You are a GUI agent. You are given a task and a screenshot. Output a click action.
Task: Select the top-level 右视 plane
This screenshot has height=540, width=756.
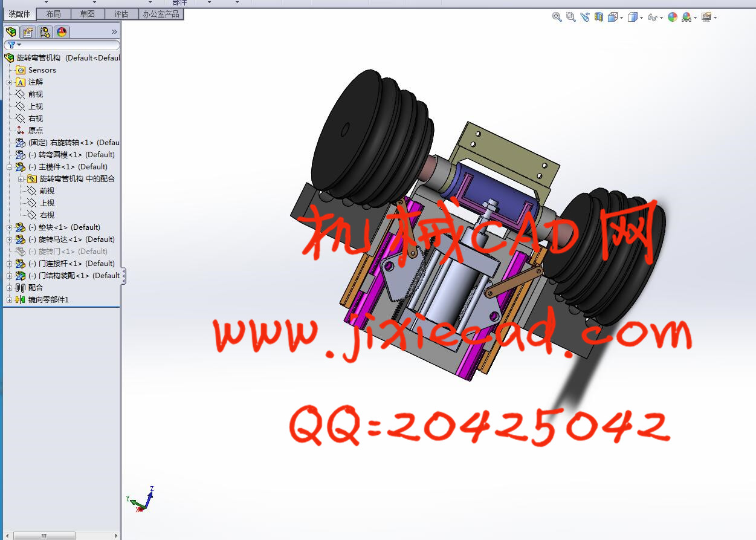click(x=36, y=119)
